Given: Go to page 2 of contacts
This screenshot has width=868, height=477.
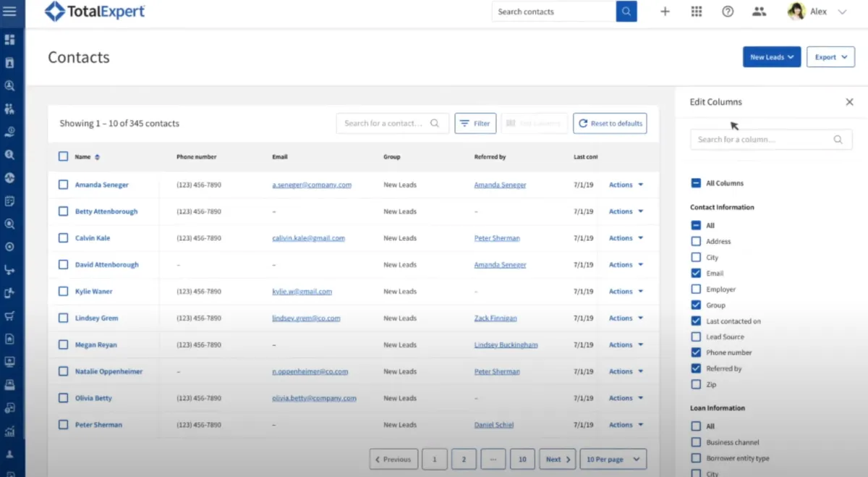Looking at the screenshot, I should coord(464,460).
